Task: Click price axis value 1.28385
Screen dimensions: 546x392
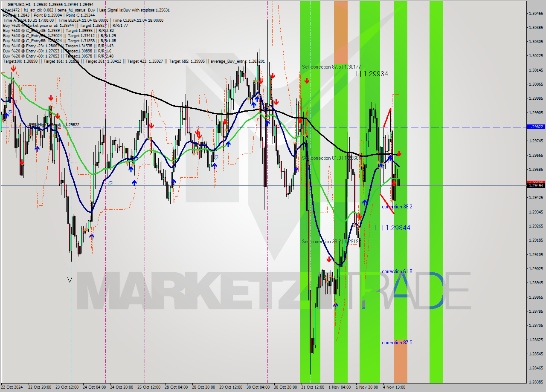Action: (536, 382)
